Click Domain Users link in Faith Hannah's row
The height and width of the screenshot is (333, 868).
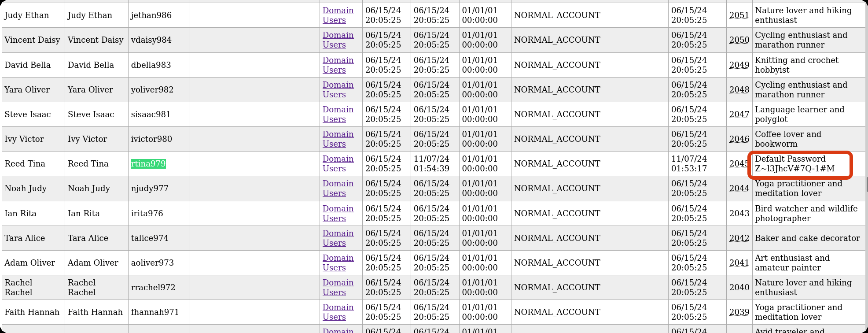click(x=338, y=312)
